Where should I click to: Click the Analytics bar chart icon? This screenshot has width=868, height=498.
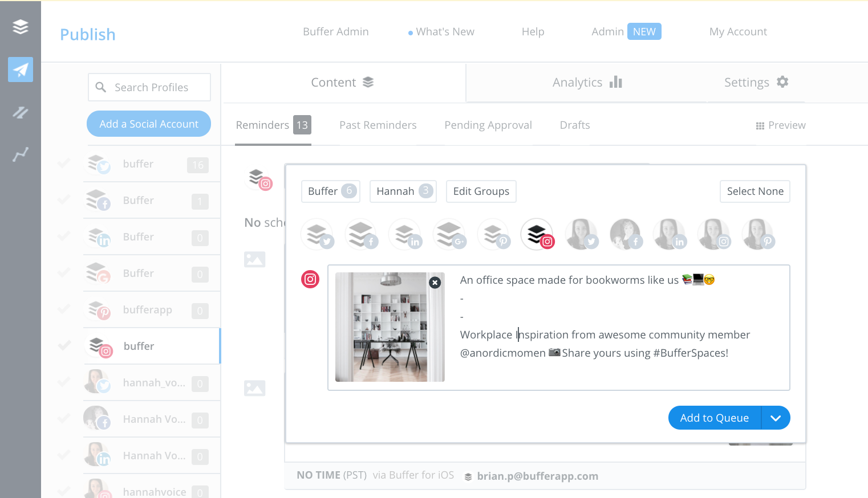click(616, 82)
